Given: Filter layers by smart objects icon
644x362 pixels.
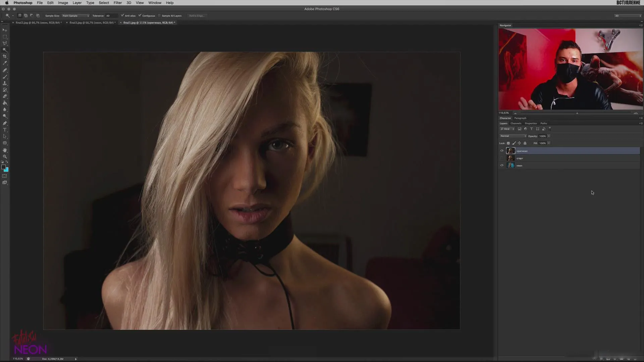Looking at the screenshot, I should pos(544,129).
